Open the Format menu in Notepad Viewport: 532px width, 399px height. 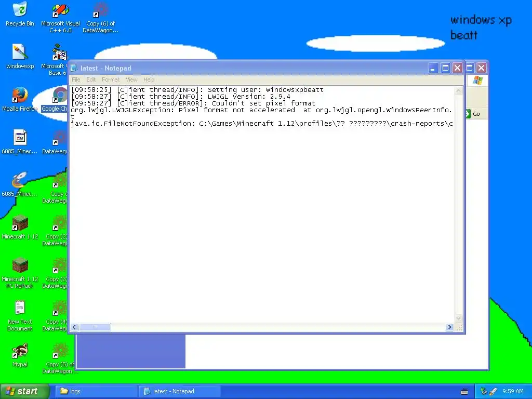[x=111, y=79]
